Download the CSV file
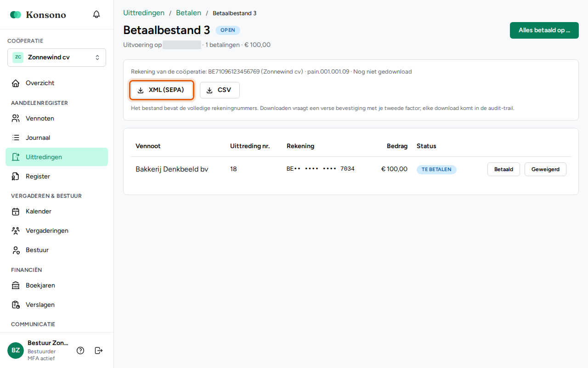The height and width of the screenshot is (368, 588). pyautogui.click(x=220, y=90)
